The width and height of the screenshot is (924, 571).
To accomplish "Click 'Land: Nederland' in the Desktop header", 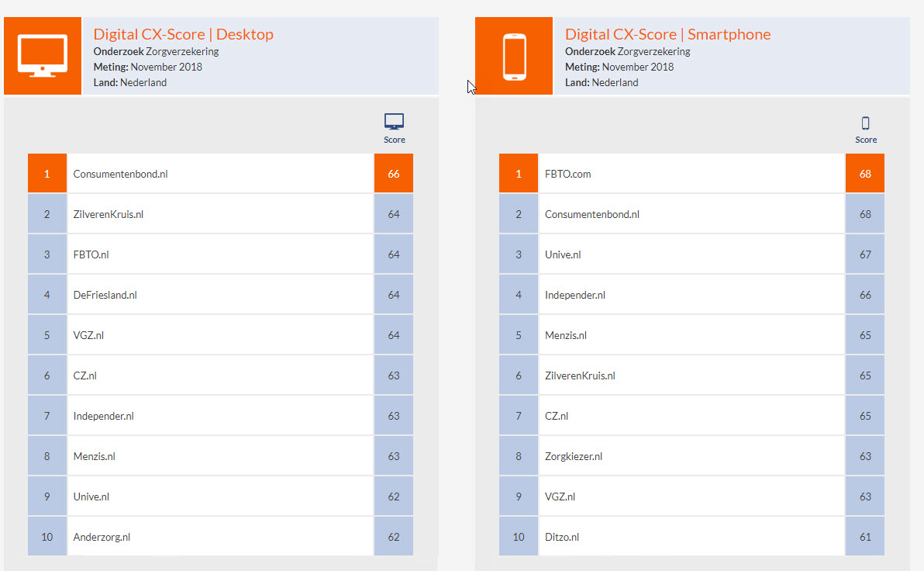I will click(x=130, y=82).
